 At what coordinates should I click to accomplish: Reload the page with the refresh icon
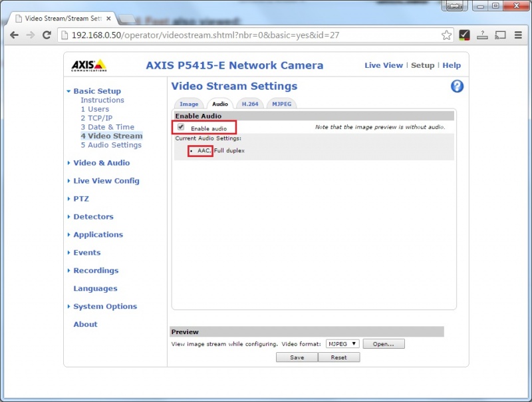[47, 35]
